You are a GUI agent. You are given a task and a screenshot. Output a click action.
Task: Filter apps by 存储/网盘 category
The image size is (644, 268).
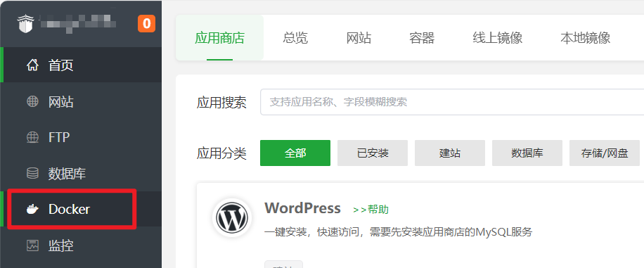pyautogui.click(x=604, y=153)
